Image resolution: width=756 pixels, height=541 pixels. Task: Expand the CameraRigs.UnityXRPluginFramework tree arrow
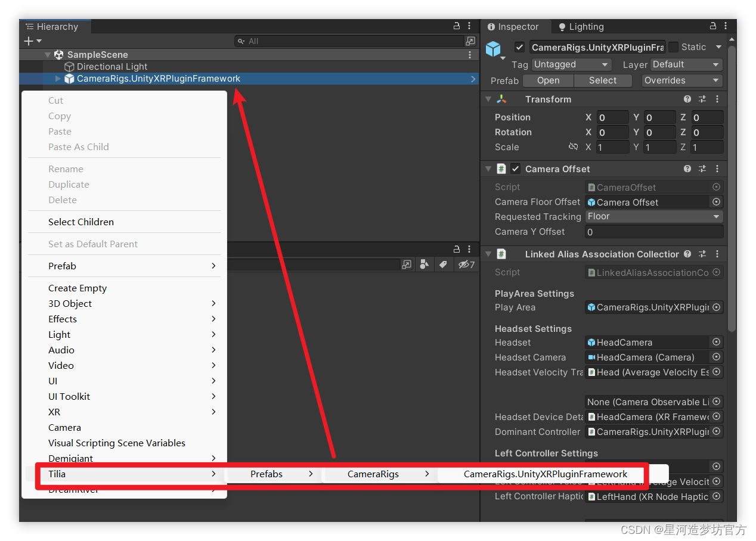point(58,79)
